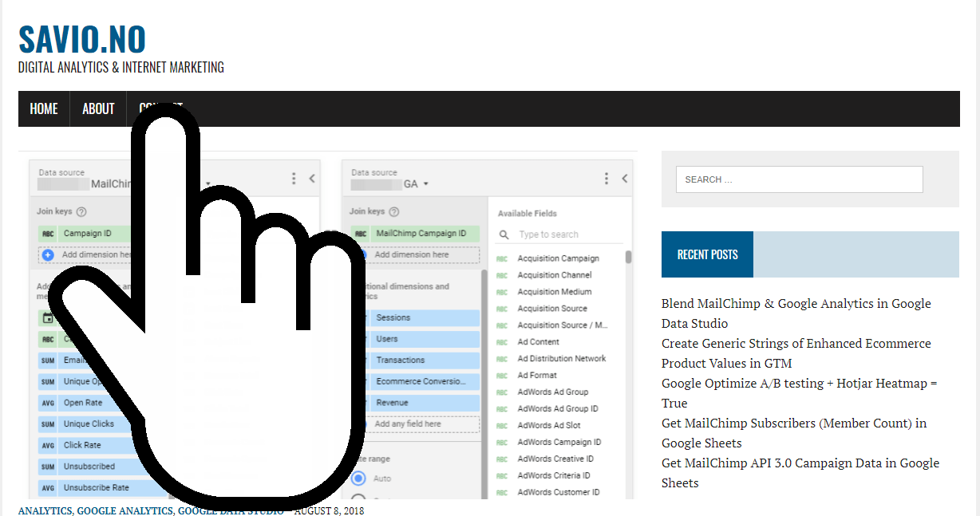The image size is (980, 516).
Task: Click ABC icon of AdWords Ad Slot
Action: 502,426
